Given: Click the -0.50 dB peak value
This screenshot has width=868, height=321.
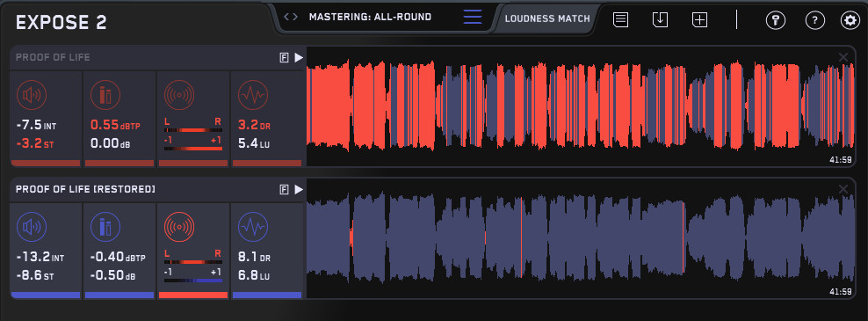Looking at the screenshot, I should (114, 275).
